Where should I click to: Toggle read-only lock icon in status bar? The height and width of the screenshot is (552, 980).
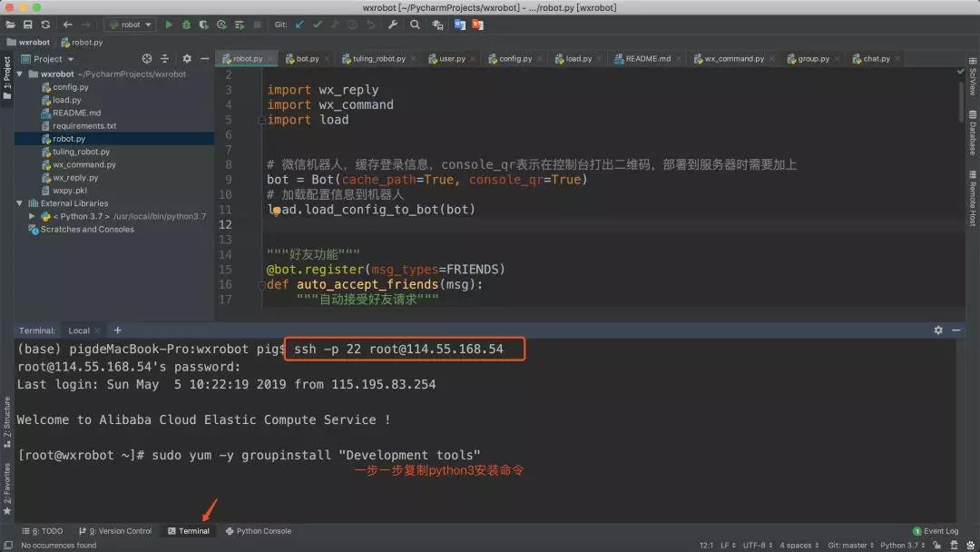click(x=936, y=545)
